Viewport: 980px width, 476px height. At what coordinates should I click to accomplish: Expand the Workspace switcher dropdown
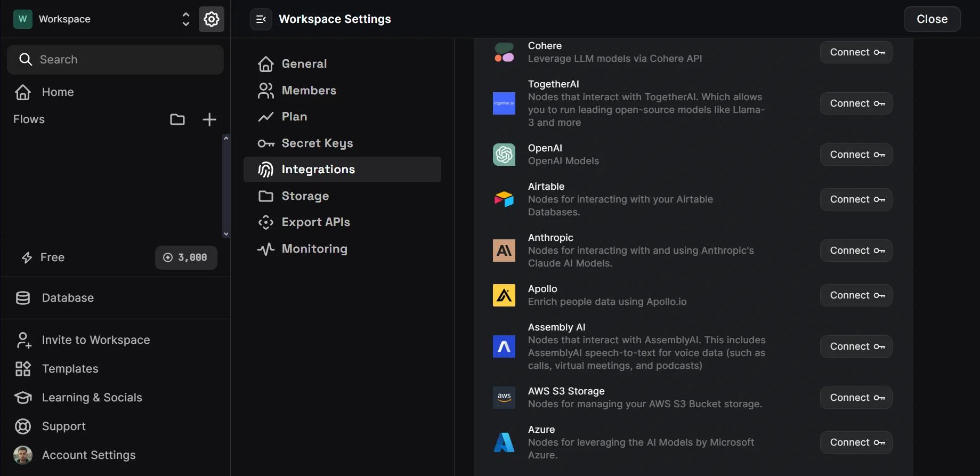coord(186,19)
